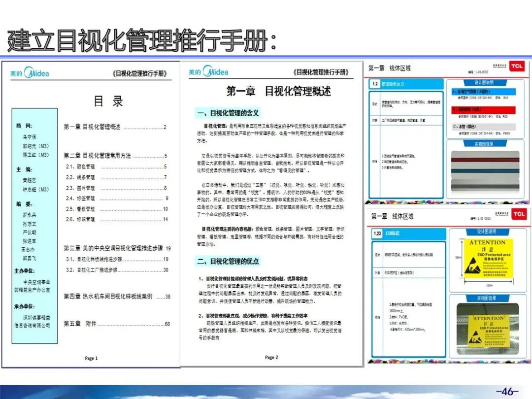Screen dimensions: 532x399
Task: Click the 编委: label in the cyan sidebar
Action: (24, 204)
